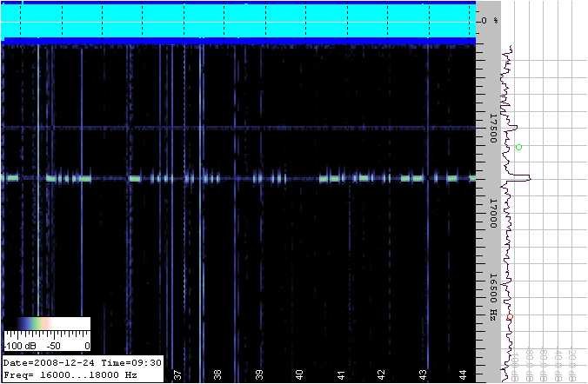The height and width of the screenshot is (384, 588).
Task: Click the green circle marker on spectrum graph
Action: click(x=518, y=147)
